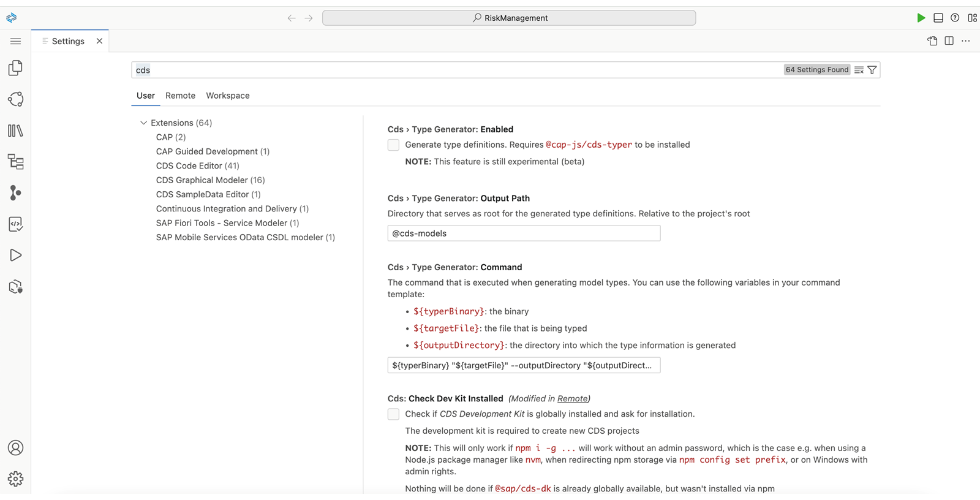This screenshot has height=500, width=980.
Task: Open the hamburger menu icon
Action: click(x=15, y=41)
